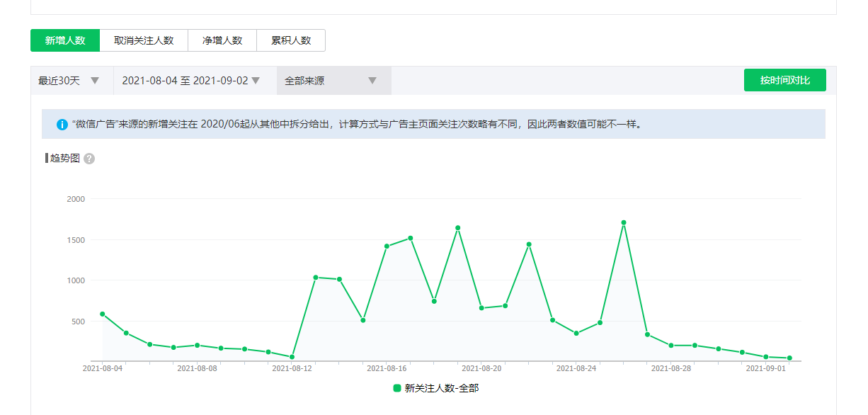Click the arrow in 全部来源 selector
This screenshot has height=415, width=868.
click(x=372, y=81)
